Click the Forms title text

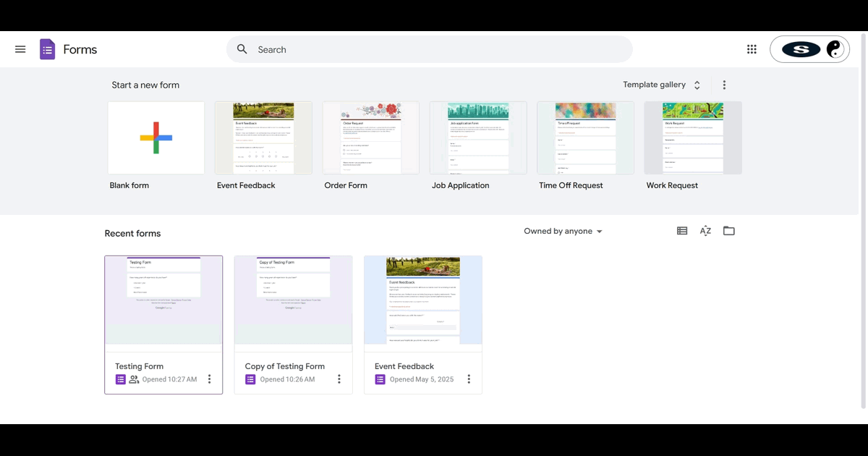click(x=80, y=49)
